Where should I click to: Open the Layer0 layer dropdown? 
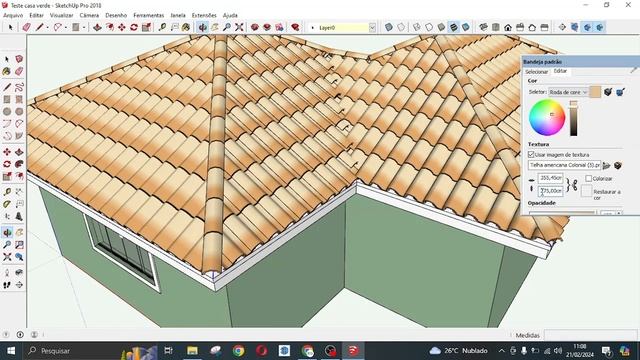coord(372,27)
